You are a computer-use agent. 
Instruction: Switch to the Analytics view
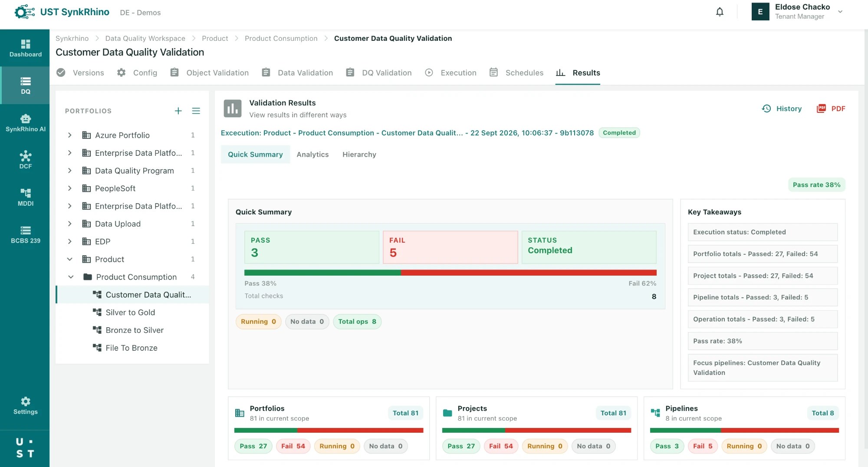[x=312, y=155]
